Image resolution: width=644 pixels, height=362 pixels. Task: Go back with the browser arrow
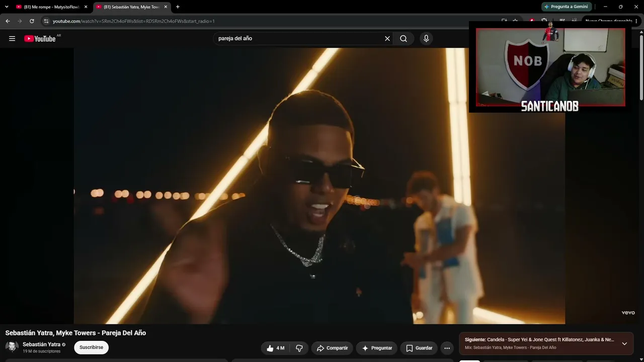click(x=8, y=21)
